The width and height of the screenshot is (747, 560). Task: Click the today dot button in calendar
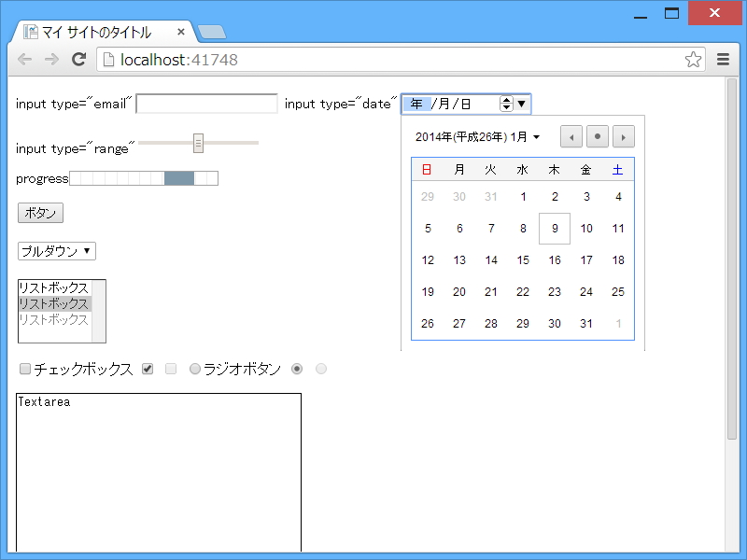597,136
